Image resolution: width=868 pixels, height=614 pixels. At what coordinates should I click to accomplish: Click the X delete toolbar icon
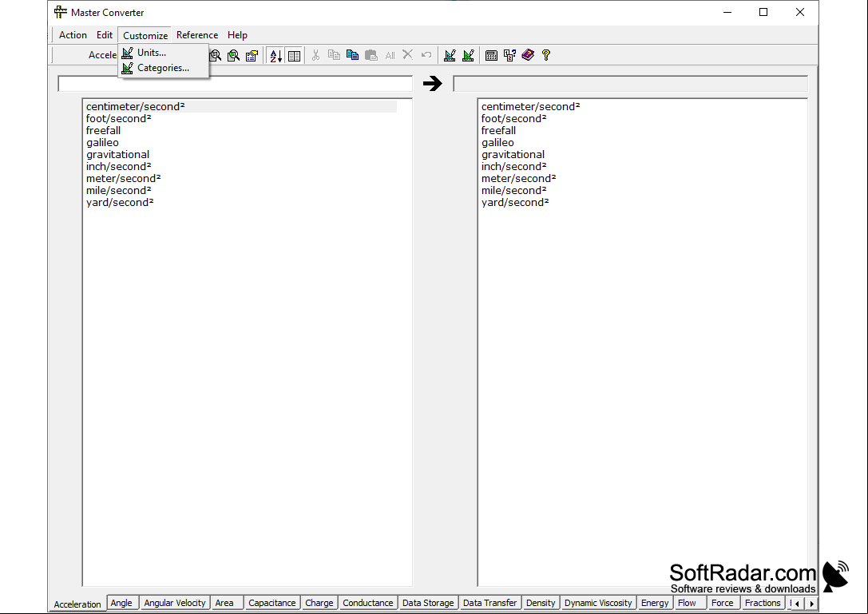coord(407,55)
